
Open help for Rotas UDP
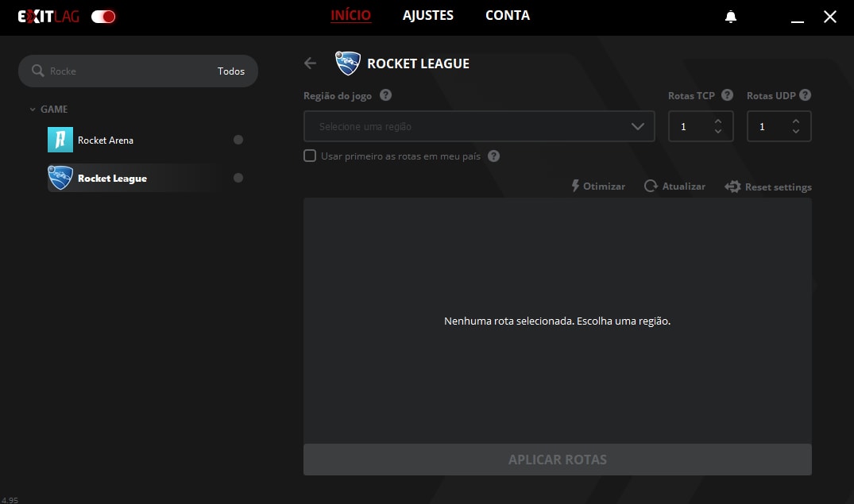click(805, 95)
